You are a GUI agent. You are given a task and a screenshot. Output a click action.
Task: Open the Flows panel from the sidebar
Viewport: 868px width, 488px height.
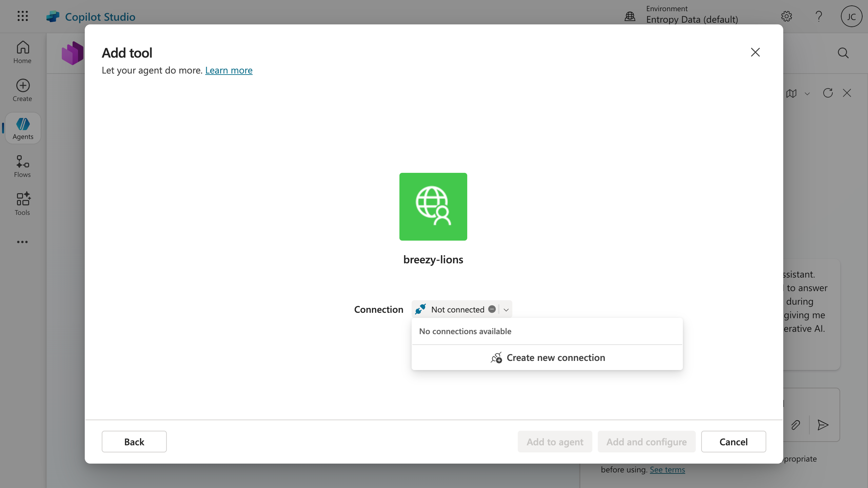(22, 166)
